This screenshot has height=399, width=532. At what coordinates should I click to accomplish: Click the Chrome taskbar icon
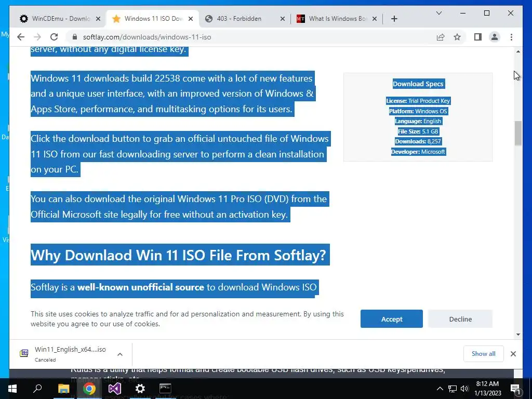(x=89, y=389)
